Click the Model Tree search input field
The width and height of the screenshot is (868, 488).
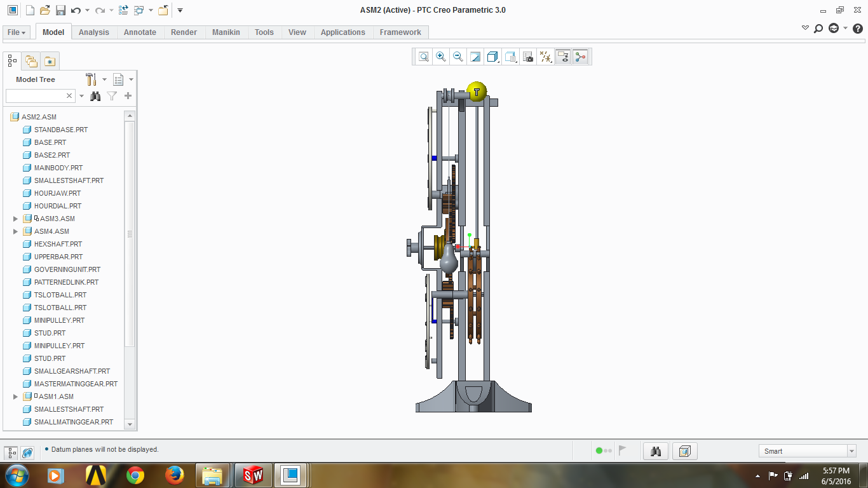(36, 96)
